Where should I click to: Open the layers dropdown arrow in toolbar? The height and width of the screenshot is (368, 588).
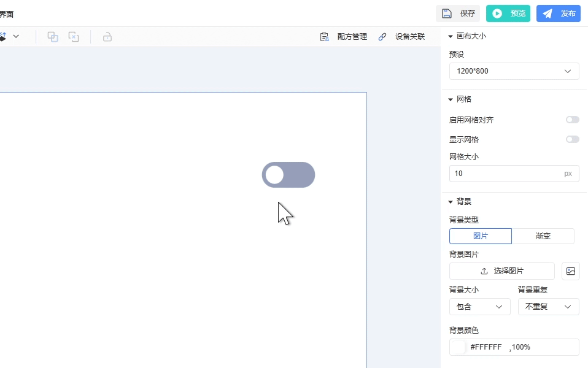(16, 37)
